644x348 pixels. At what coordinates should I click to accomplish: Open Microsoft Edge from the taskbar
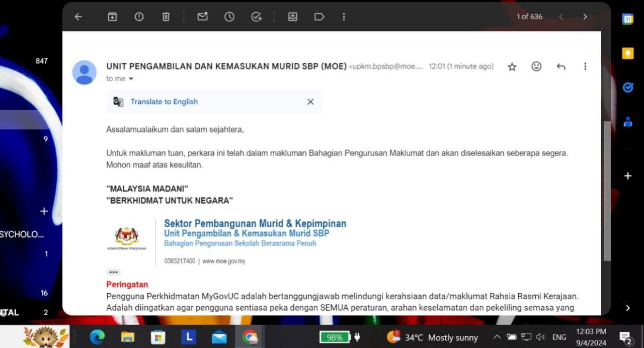coord(97,337)
